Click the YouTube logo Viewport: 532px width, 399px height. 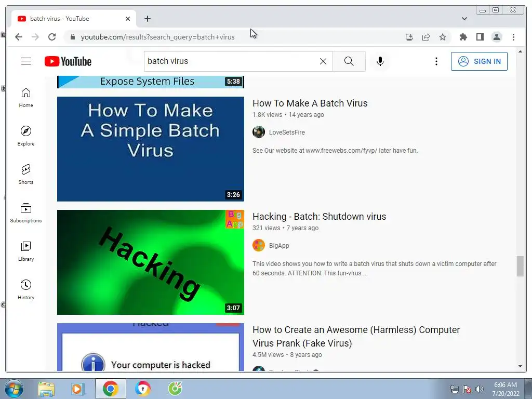[68, 61]
